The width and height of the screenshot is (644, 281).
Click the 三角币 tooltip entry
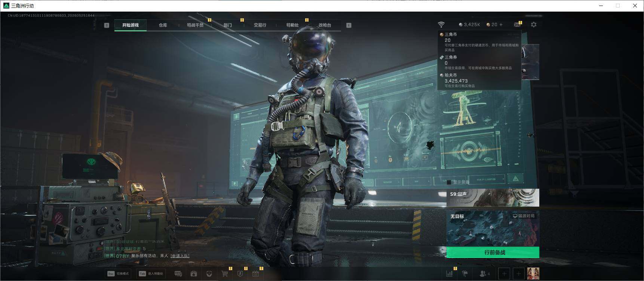click(480, 42)
